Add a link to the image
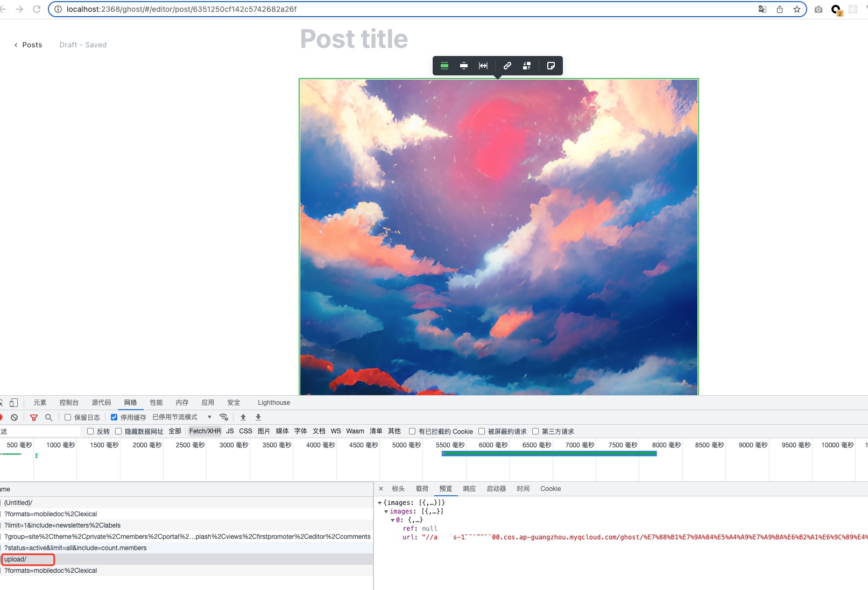 click(507, 66)
